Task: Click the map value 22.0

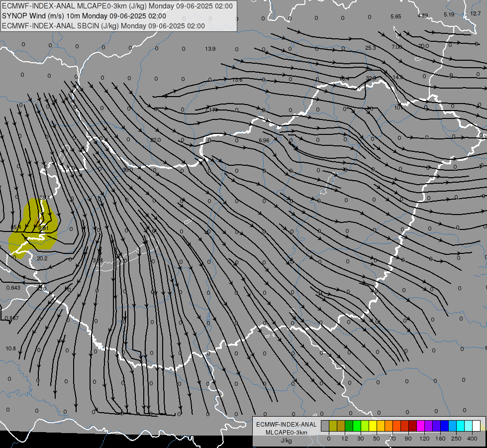Action: pyautogui.click(x=156, y=140)
